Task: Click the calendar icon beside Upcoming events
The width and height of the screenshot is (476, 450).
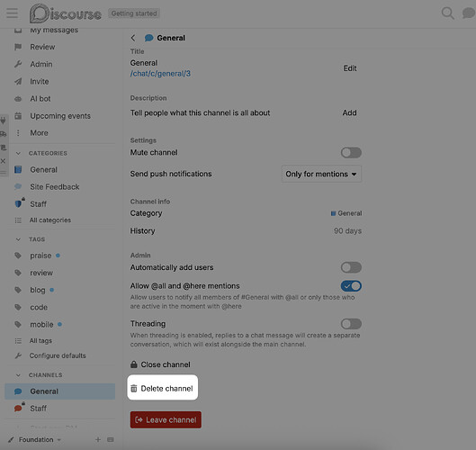Action: tap(18, 116)
